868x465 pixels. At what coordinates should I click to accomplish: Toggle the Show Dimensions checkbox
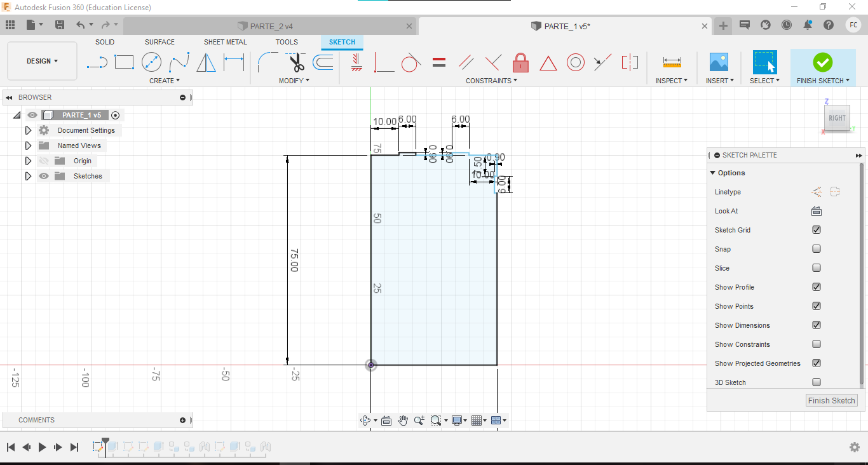tap(817, 325)
